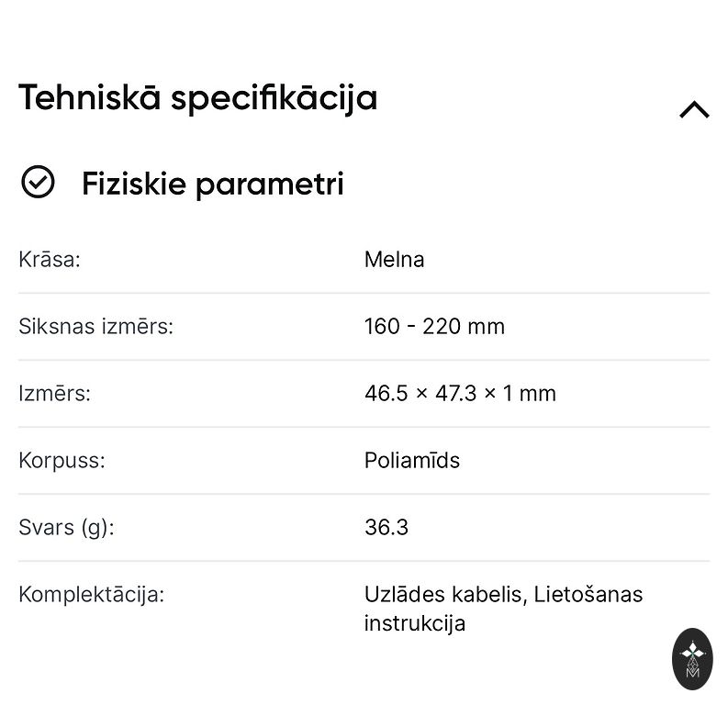
Task: Click the Komplektācija label
Action: point(91,594)
